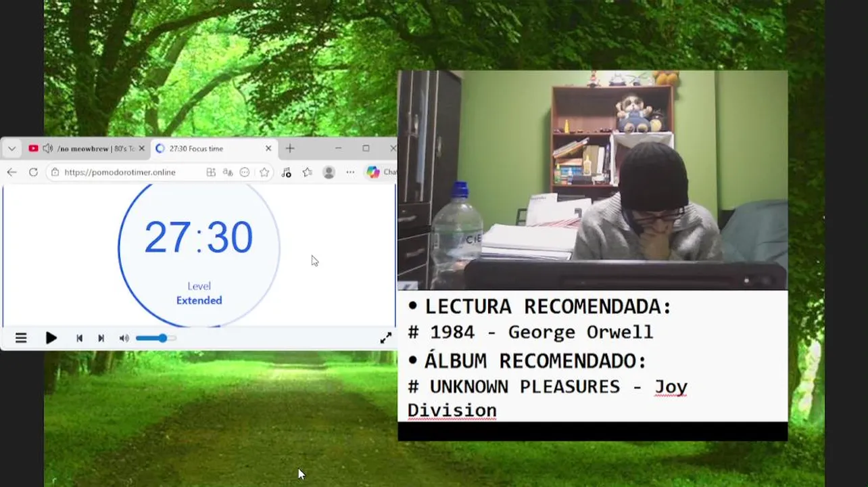Skip to next timer stage
The width and height of the screenshot is (868, 487).
[101, 338]
